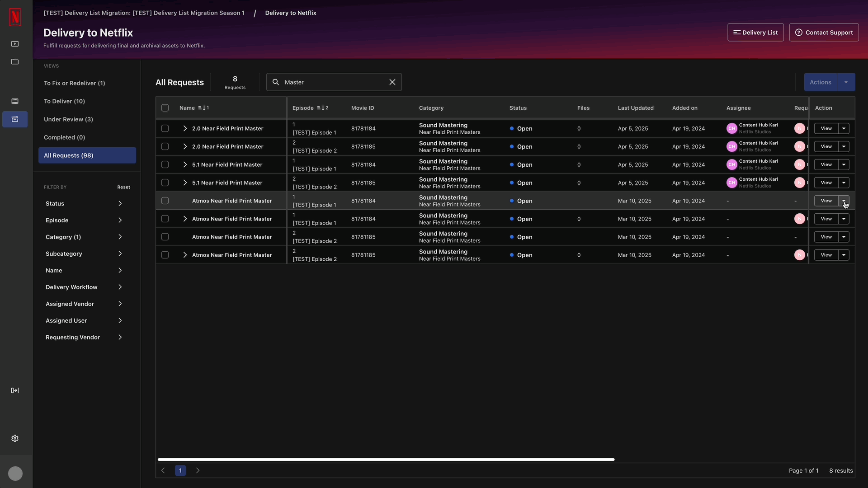The image size is (868, 488).
Task: Open the filmstrip sidebar icon
Action: pos(15,101)
